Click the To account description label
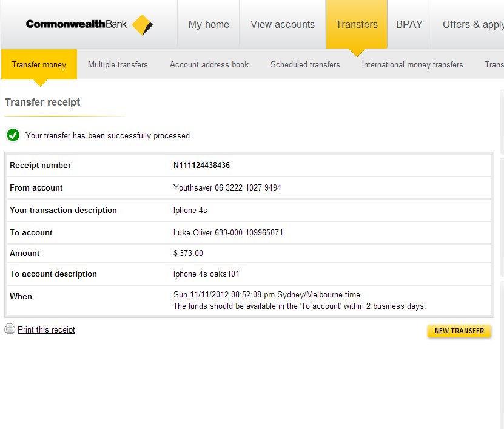This screenshot has height=429, width=504. click(53, 274)
